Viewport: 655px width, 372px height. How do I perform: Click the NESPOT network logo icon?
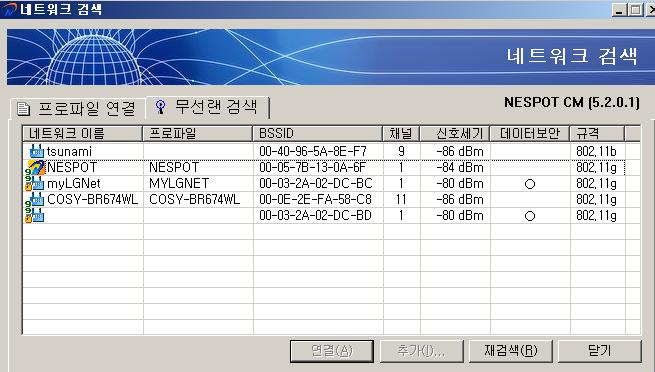[x=35, y=167]
